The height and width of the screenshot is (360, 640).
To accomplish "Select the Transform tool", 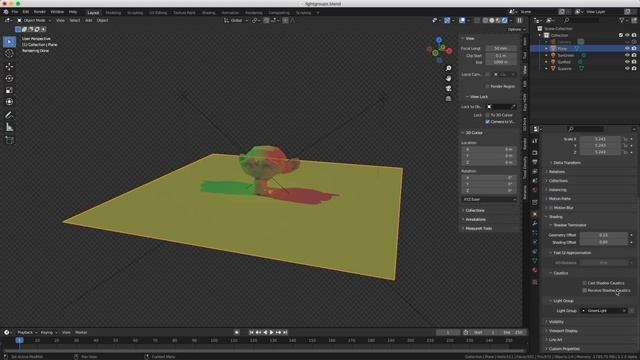I will pos(9,102).
